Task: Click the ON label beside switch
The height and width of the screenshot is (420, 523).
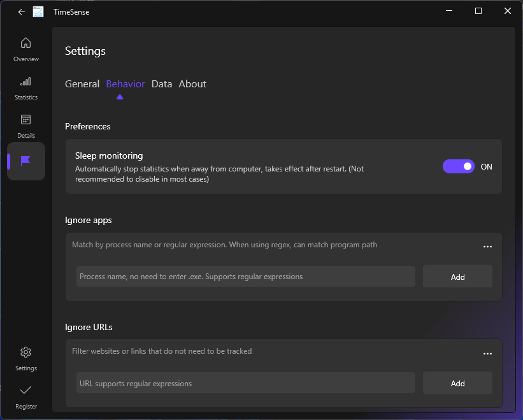Action: pos(486,167)
